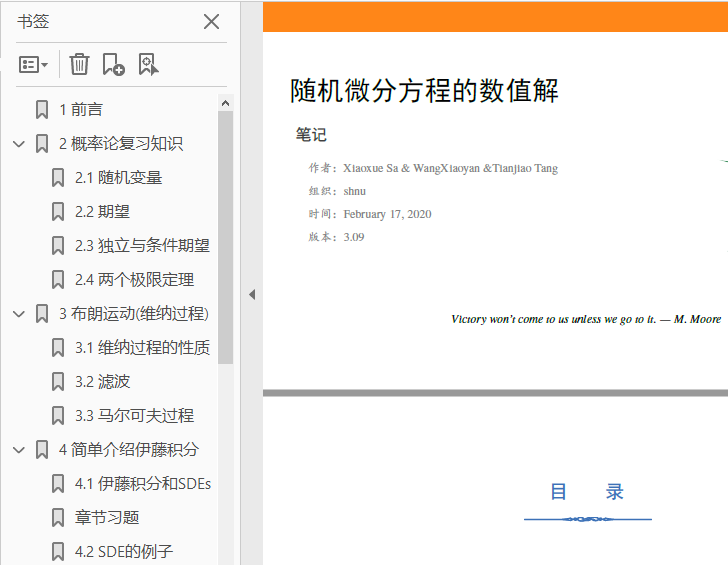Click the bookmark icon beside '3.2 滤波'
The width and height of the screenshot is (728, 565).
point(58,382)
